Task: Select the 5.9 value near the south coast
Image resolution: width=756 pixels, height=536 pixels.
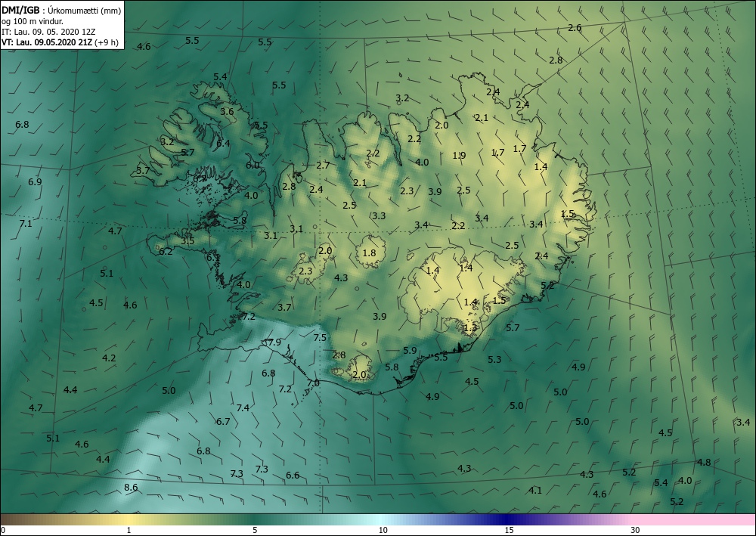Action: [x=409, y=351]
